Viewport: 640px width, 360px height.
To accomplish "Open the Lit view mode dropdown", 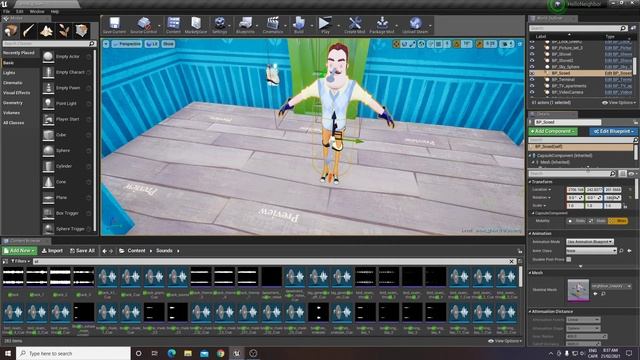I will click(x=152, y=44).
